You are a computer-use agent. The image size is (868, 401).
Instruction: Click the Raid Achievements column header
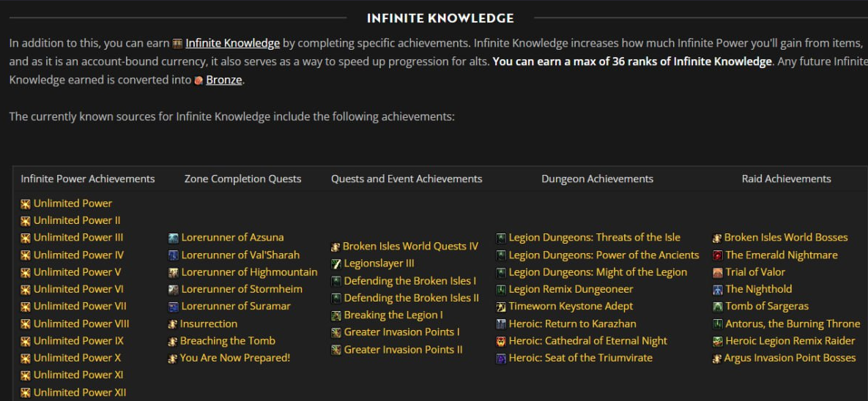click(786, 179)
